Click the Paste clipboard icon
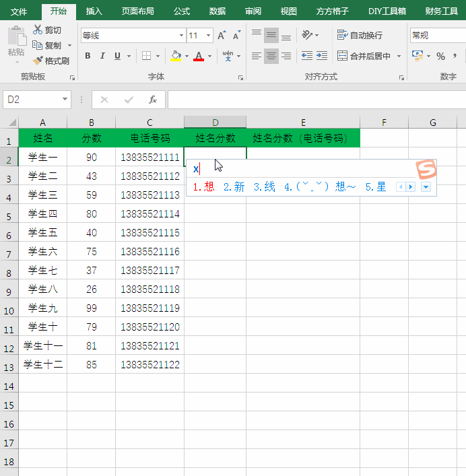Image resolution: width=466 pixels, height=476 pixels. tap(17, 36)
